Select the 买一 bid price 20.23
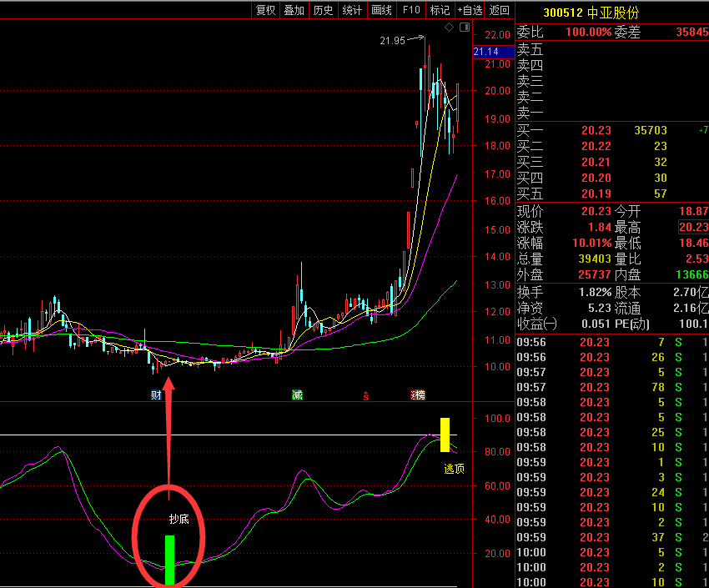The width and height of the screenshot is (709, 588). [x=596, y=131]
